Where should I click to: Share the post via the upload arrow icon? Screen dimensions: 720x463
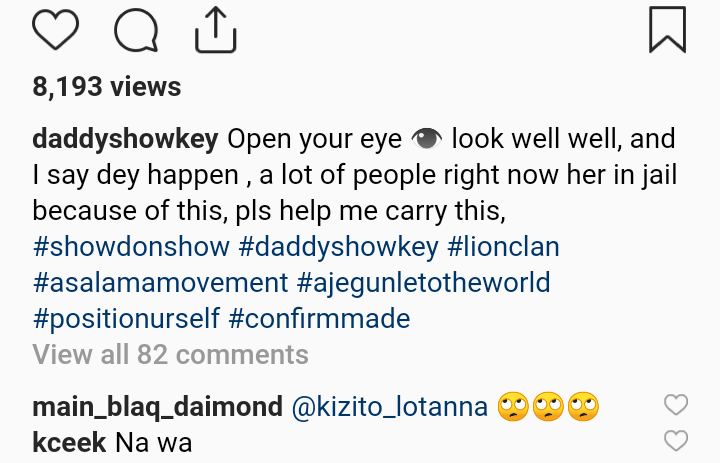(216, 30)
